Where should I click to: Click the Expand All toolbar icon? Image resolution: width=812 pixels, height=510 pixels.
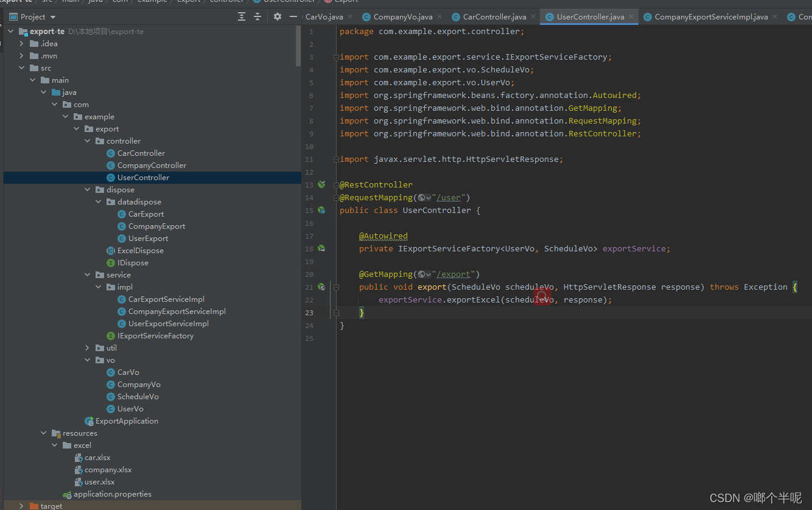pos(242,17)
